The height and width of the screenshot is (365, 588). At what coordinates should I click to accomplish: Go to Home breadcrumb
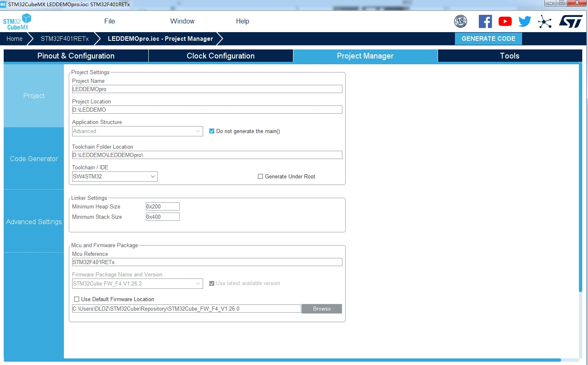pyautogui.click(x=14, y=39)
